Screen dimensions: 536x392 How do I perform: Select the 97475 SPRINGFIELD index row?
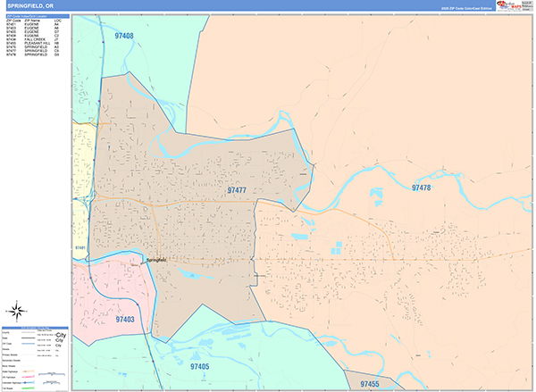[x=33, y=46]
